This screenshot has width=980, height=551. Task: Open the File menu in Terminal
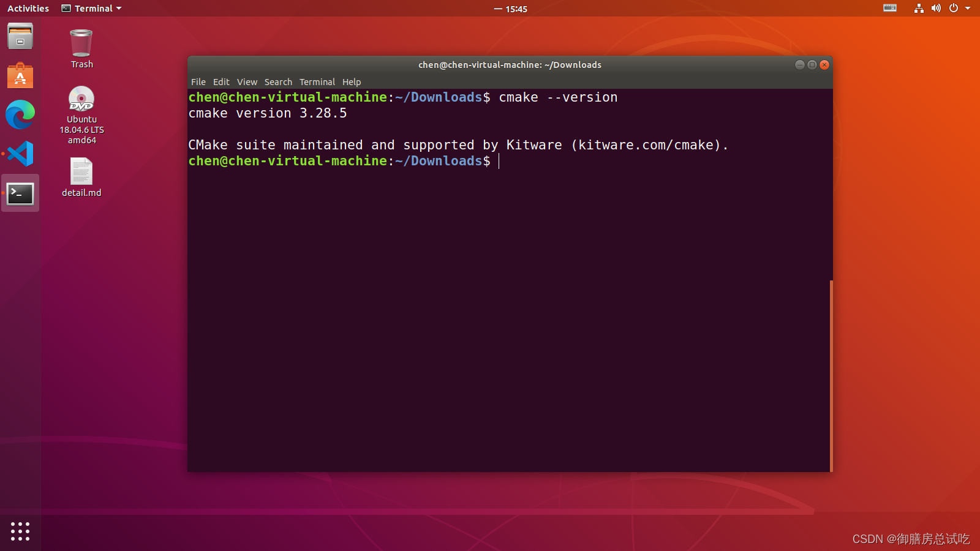point(198,82)
